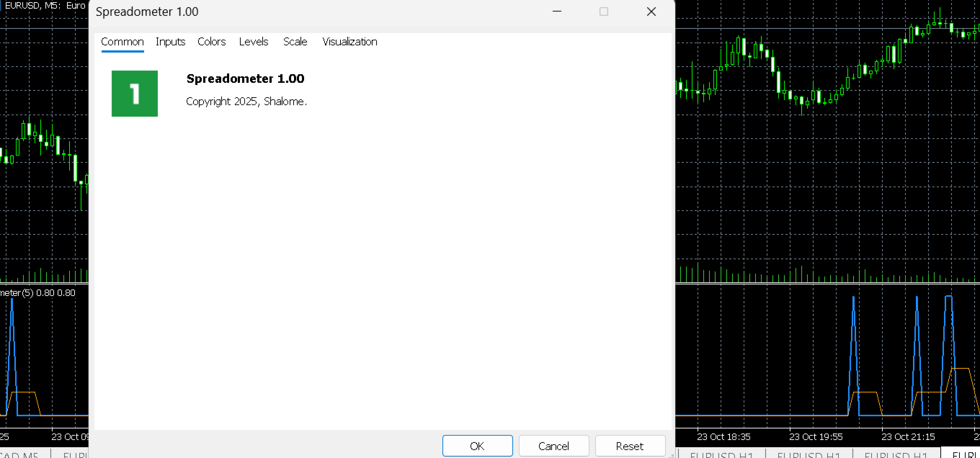Click the Cancel button
The height and width of the screenshot is (458, 980).
click(553, 446)
